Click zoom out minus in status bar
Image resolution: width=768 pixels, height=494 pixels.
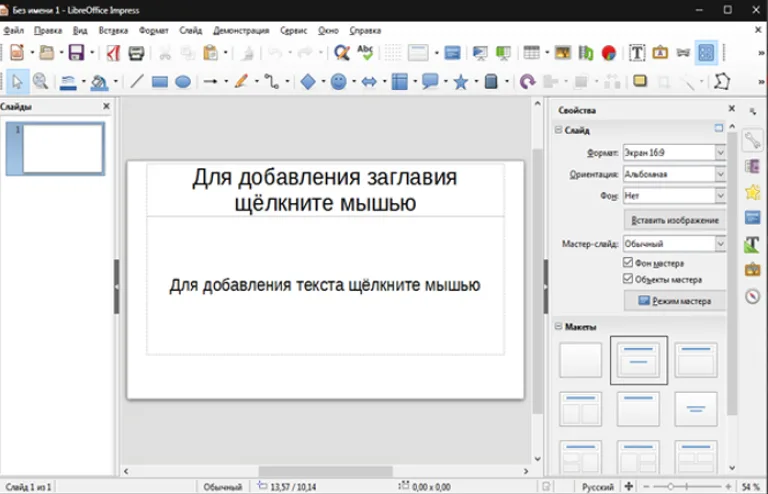(x=646, y=487)
